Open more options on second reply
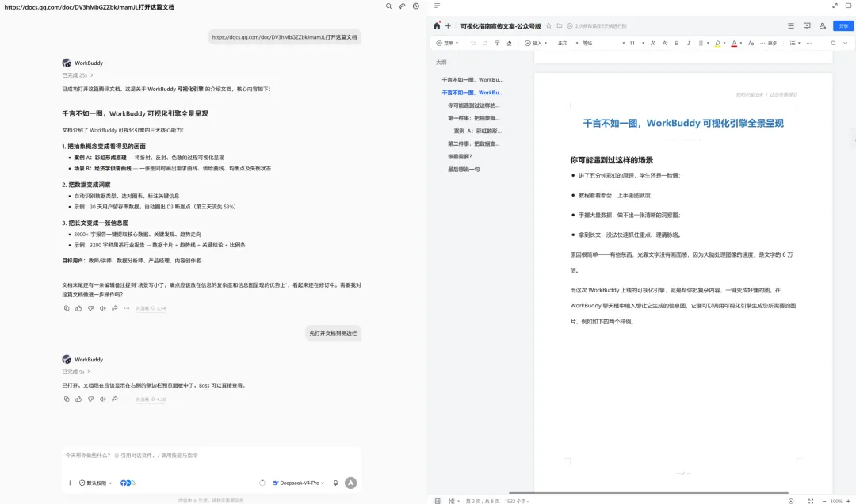Viewport: 856px width, 504px height. 127,399
